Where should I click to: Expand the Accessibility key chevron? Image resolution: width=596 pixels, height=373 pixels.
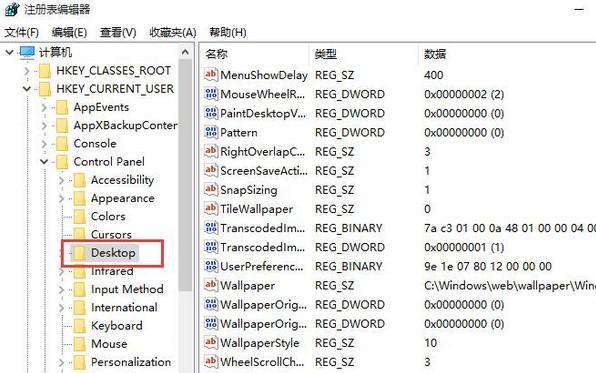click(x=62, y=180)
